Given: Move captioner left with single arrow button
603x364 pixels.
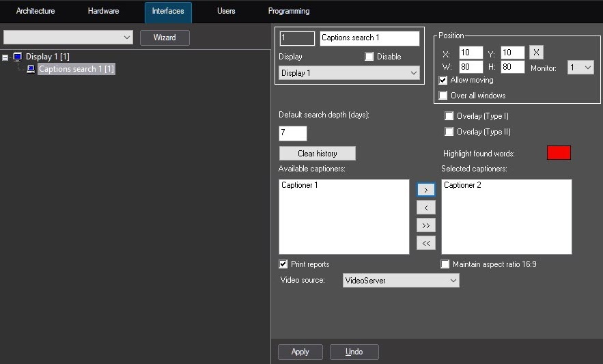Looking at the screenshot, I should 425,208.
